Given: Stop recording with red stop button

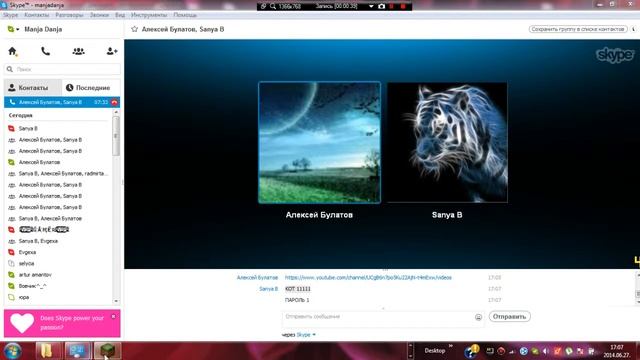Looking at the screenshot, I should click(403, 7).
